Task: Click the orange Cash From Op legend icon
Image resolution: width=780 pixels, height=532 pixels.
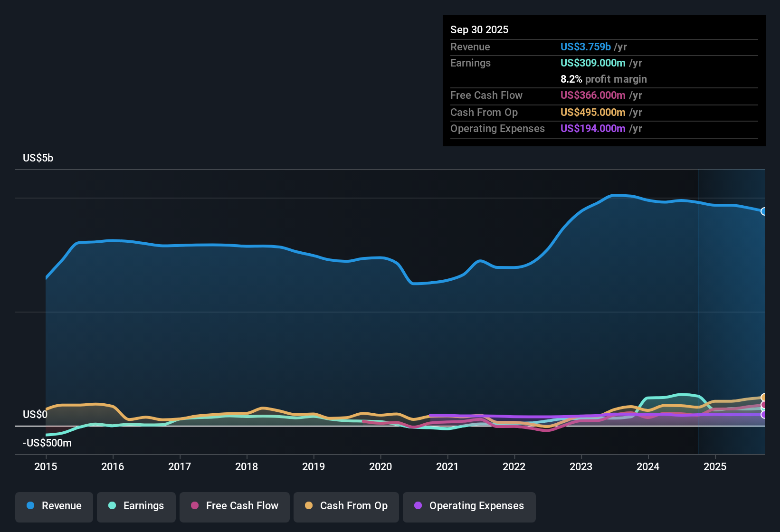Action: pyautogui.click(x=309, y=506)
